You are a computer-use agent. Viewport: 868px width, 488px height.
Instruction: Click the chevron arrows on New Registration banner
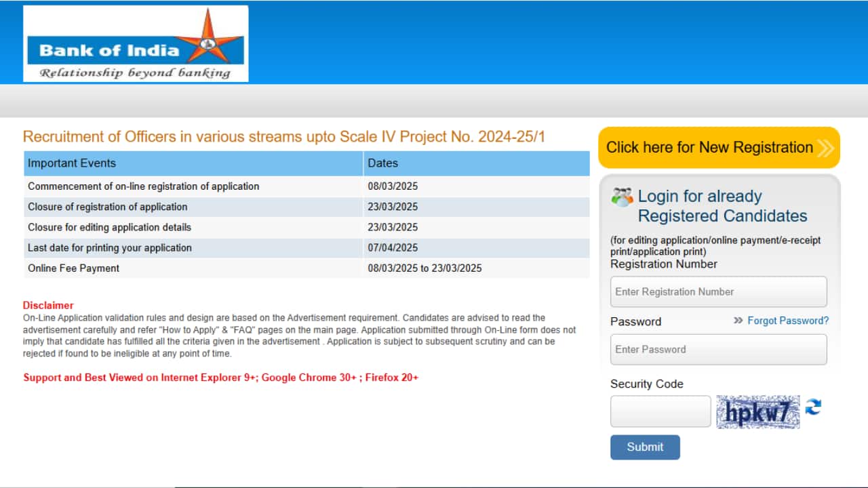824,147
